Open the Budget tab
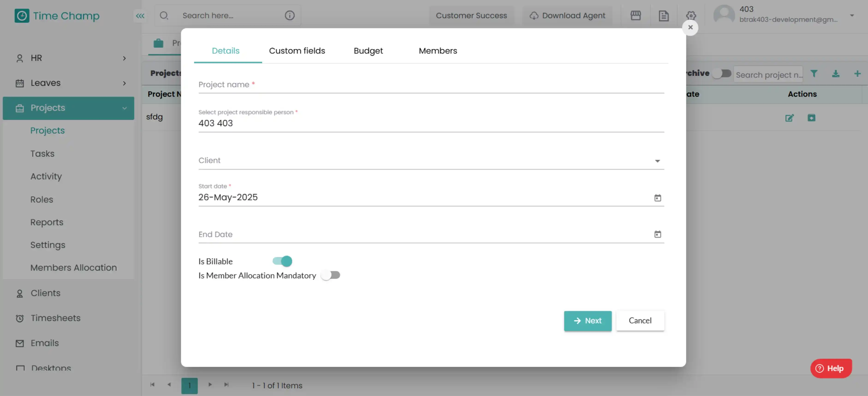The image size is (868, 396). [x=368, y=51]
